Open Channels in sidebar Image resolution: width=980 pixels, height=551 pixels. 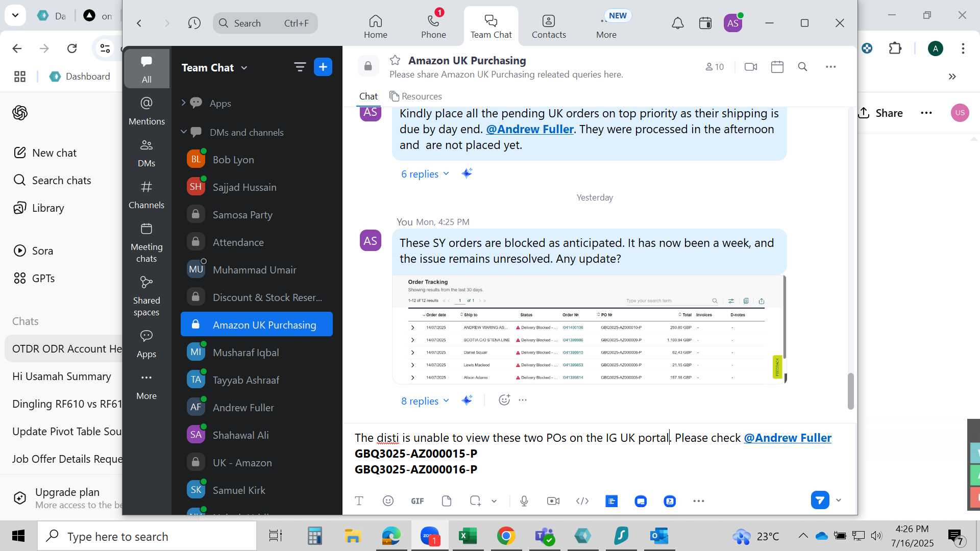point(146,194)
